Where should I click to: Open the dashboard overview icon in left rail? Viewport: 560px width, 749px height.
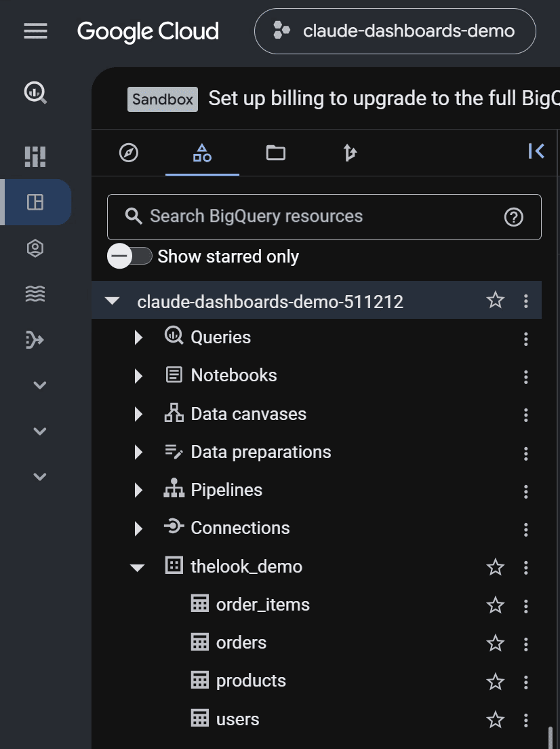(x=35, y=157)
